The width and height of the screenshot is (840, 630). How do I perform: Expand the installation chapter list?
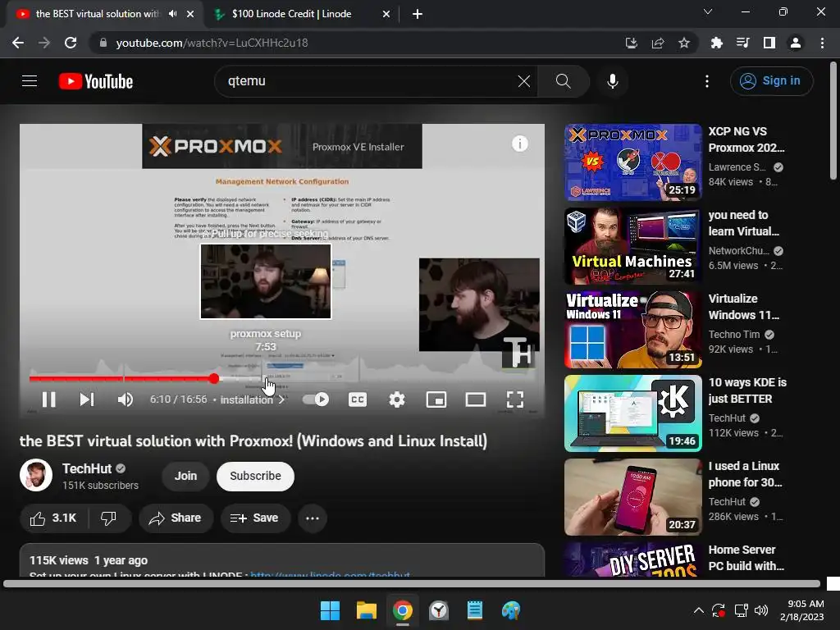(253, 399)
